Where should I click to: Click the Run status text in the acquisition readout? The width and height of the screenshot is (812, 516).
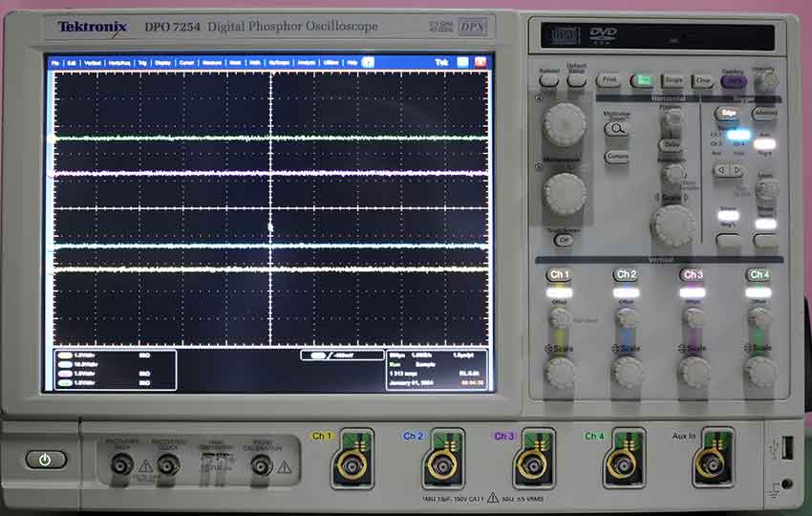click(x=395, y=365)
